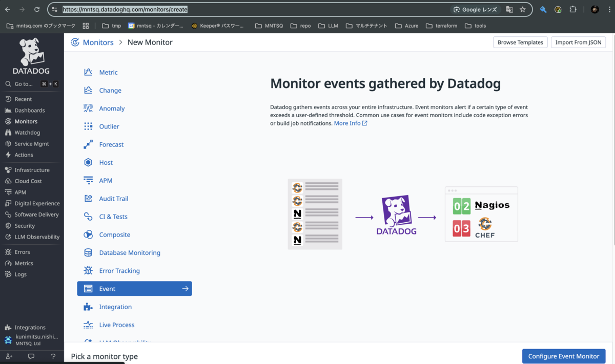Screen dimensions: 615x364
Task: Open the terraform bookmarks folder
Action: 441,26
